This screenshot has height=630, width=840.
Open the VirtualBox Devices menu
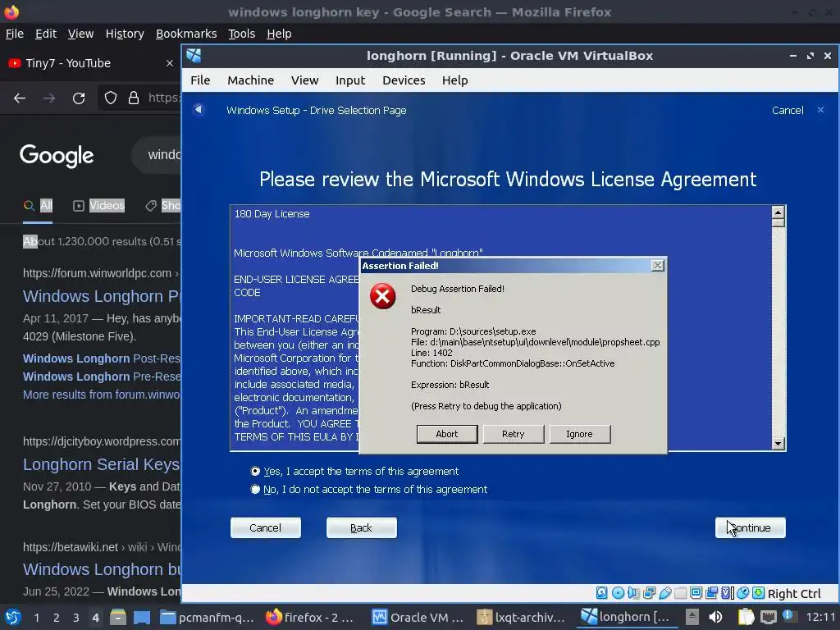(x=404, y=80)
